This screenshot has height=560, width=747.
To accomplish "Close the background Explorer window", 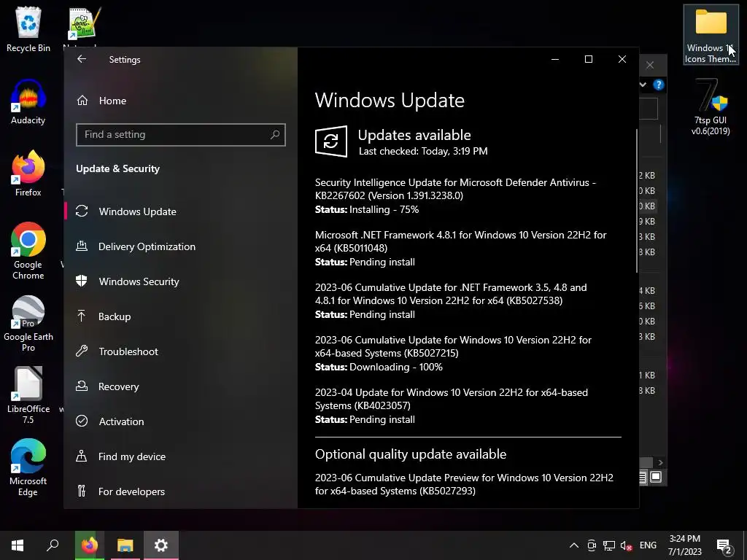I will tap(650, 65).
